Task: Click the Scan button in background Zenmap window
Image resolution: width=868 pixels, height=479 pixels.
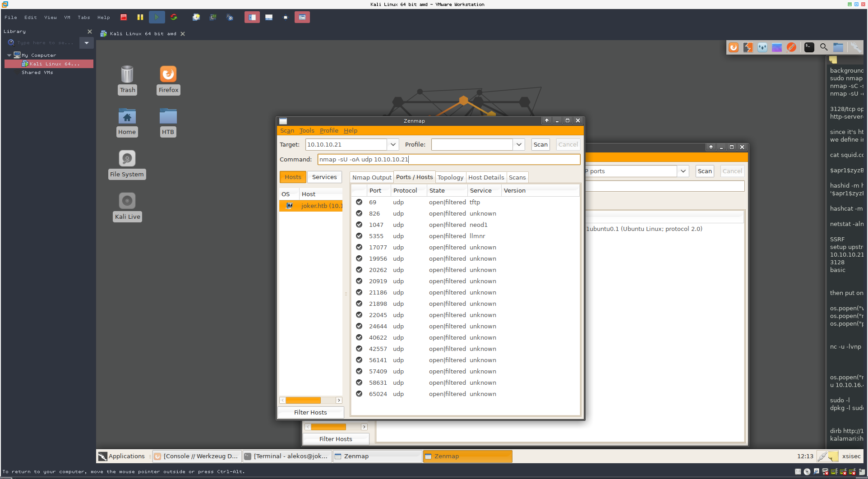Action: point(705,171)
